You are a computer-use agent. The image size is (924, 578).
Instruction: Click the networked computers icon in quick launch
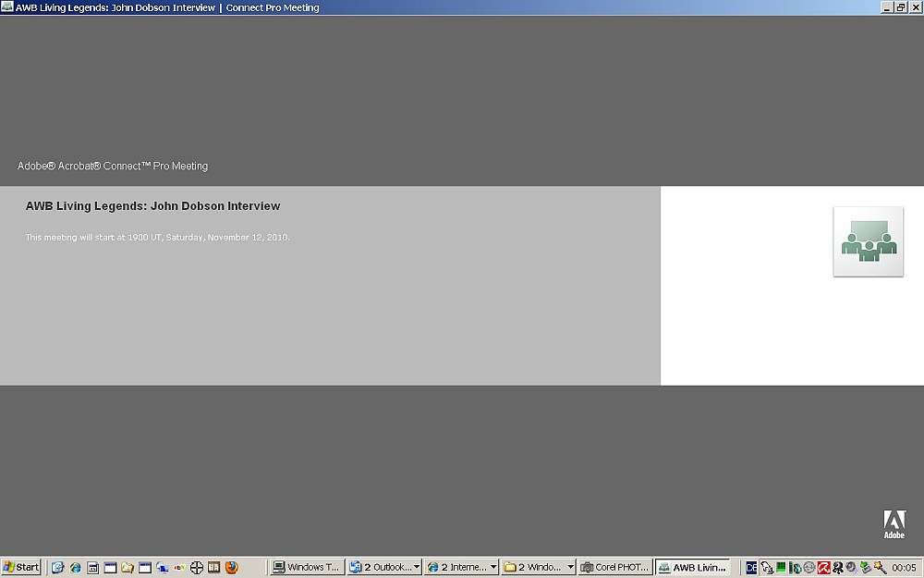coord(162,568)
